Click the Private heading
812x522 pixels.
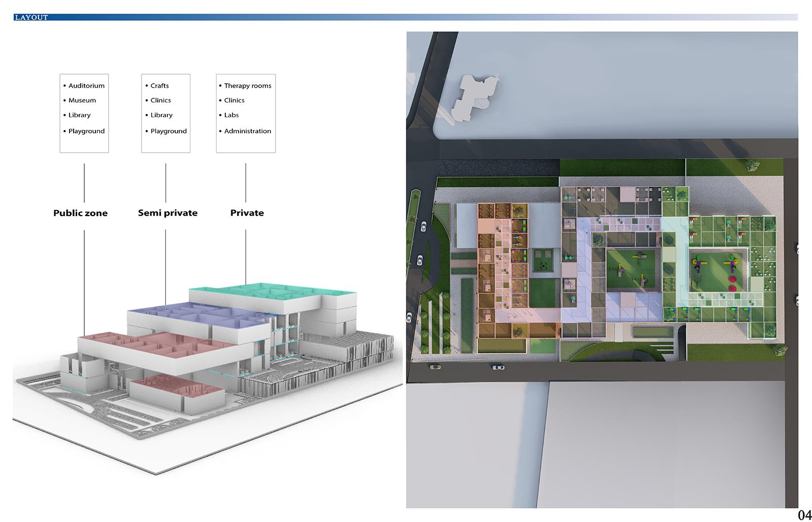click(x=247, y=213)
